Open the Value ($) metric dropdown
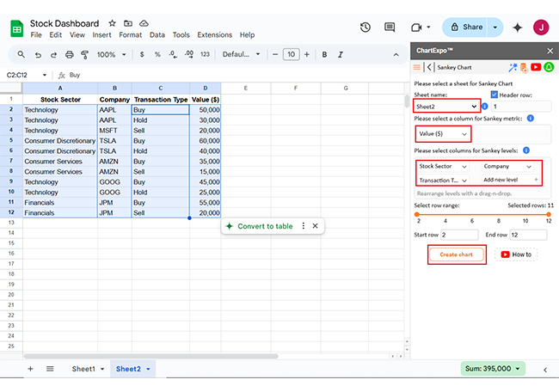The image size is (559, 392). [443, 134]
